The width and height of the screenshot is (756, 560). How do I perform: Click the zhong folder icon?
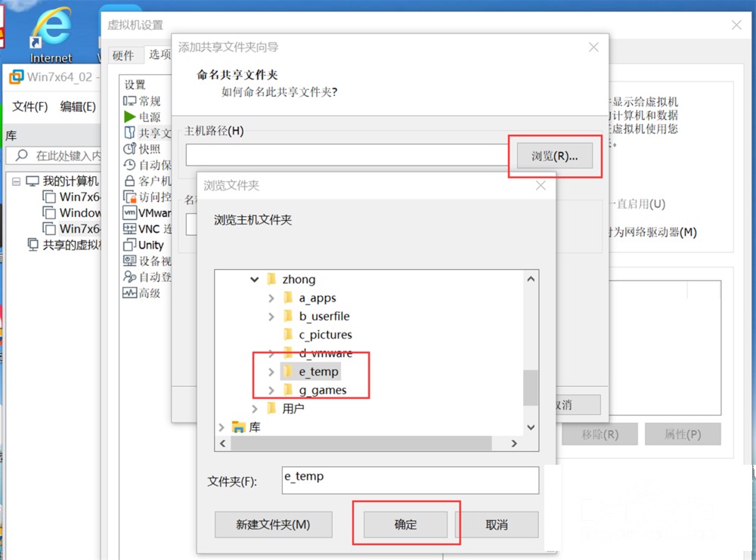pyautogui.click(x=271, y=279)
